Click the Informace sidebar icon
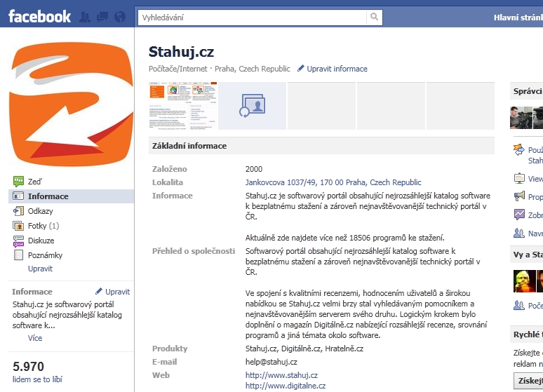Viewport: 543px width, 392px height. tap(18, 196)
